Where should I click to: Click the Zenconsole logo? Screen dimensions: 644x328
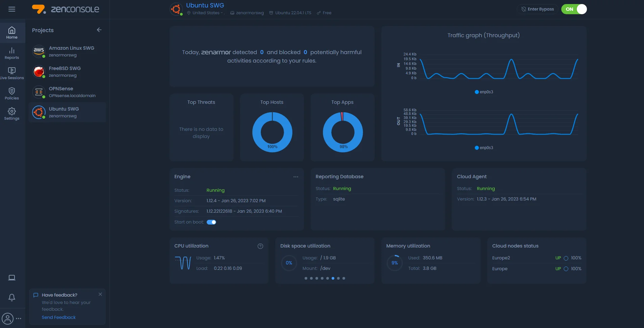pos(66,9)
